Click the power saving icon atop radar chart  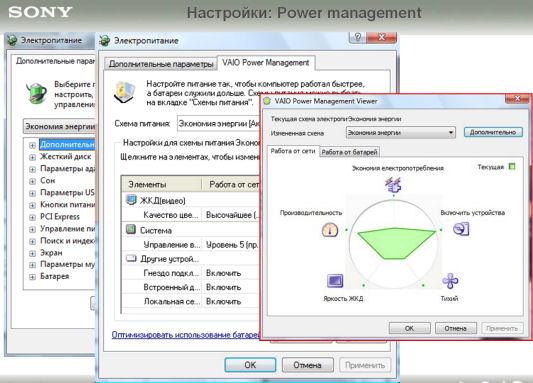click(393, 185)
